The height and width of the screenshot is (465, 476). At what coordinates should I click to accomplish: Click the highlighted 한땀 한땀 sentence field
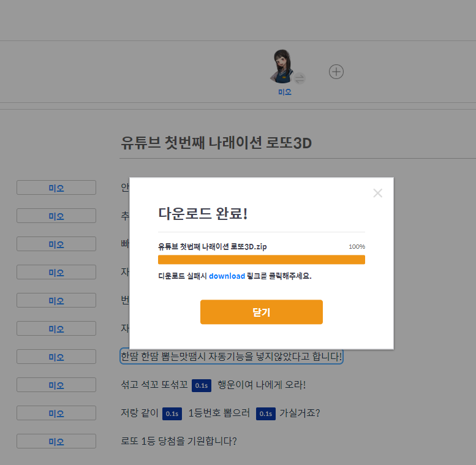tap(232, 357)
